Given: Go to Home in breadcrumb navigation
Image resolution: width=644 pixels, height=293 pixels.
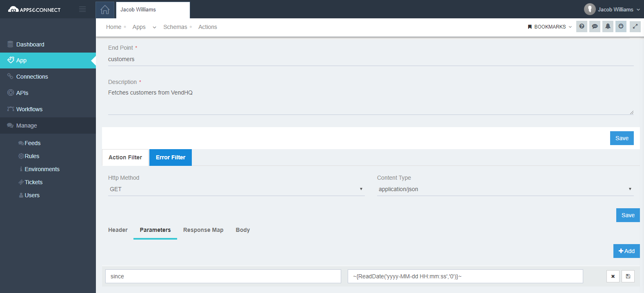Looking at the screenshot, I should [113, 27].
